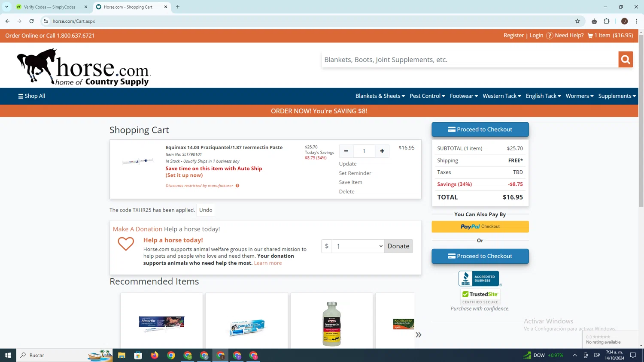The width and height of the screenshot is (644, 362).
Task: Expand Blankets & Sheets menu
Action: (380, 96)
